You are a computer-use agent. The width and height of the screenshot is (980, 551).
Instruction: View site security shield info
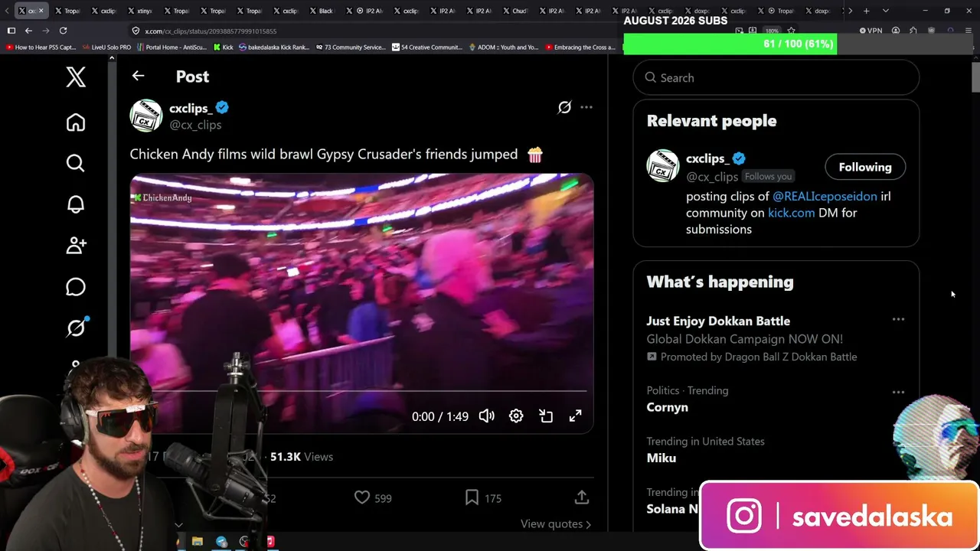[136, 31]
